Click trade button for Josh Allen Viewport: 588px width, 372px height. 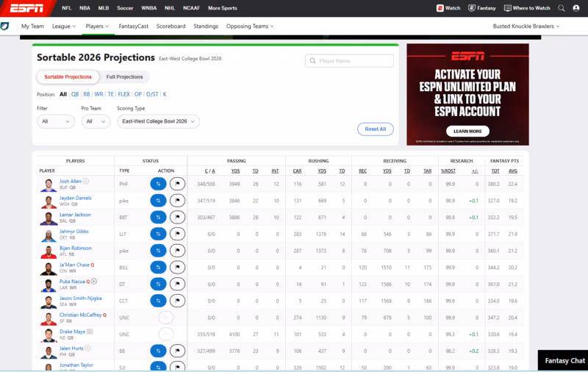(158, 184)
